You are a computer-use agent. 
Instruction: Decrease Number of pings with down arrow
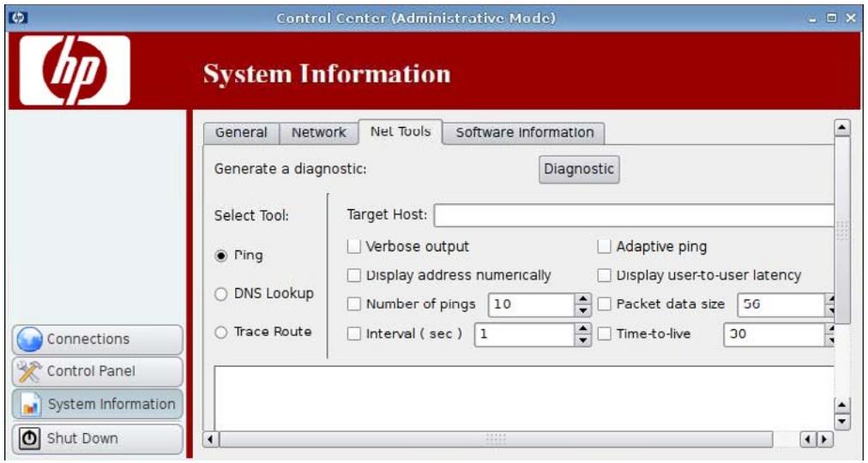click(583, 310)
